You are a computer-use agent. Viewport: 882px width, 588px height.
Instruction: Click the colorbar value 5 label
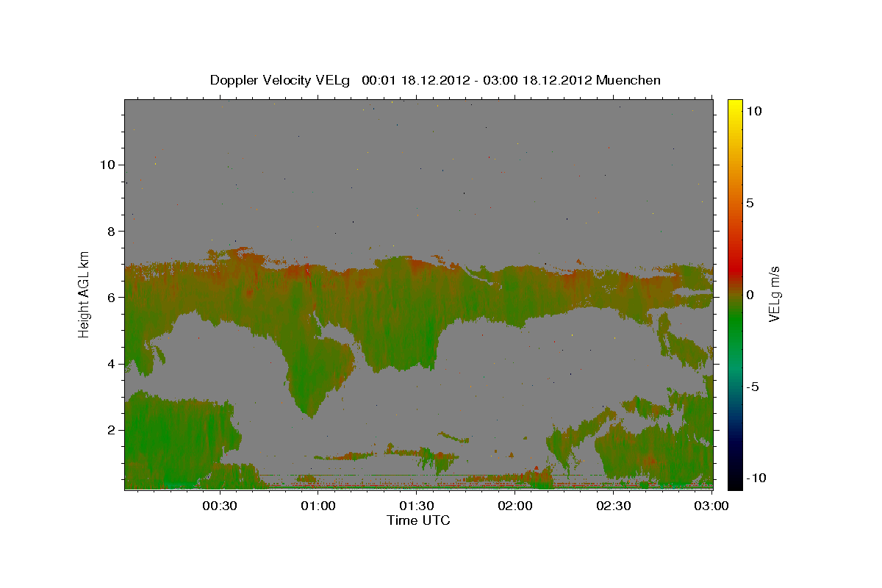pyautogui.click(x=750, y=203)
